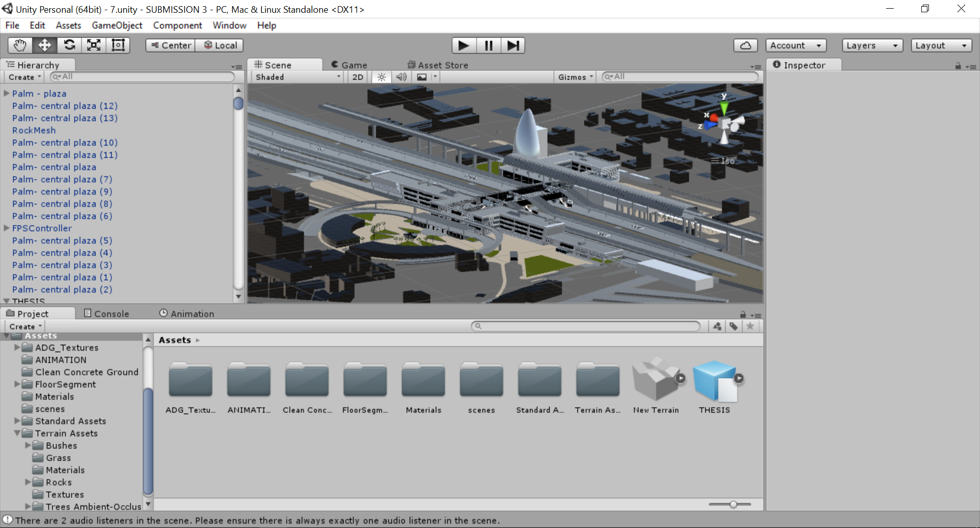Select the Move tool

tap(44, 45)
